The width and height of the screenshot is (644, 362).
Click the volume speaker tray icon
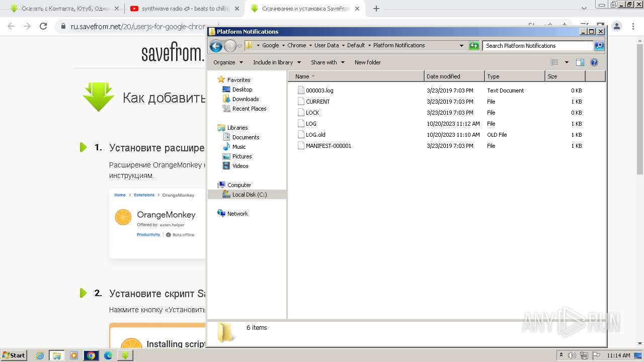click(x=572, y=355)
